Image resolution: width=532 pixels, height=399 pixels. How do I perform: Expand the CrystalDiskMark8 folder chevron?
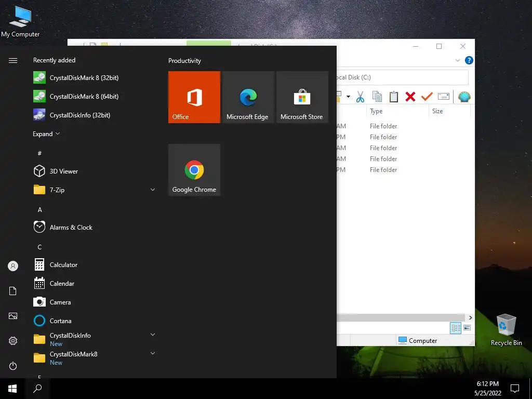click(153, 353)
